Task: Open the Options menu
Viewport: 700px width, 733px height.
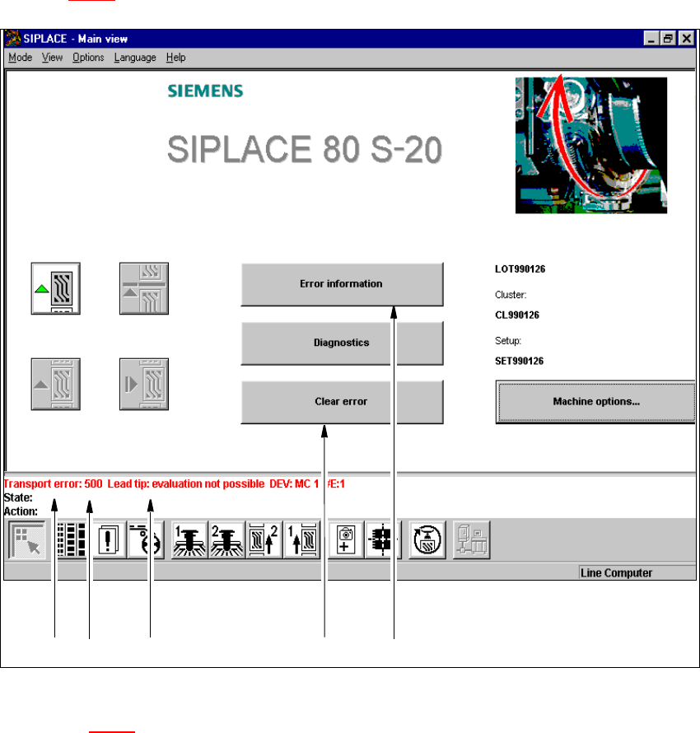Action: coord(88,58)
